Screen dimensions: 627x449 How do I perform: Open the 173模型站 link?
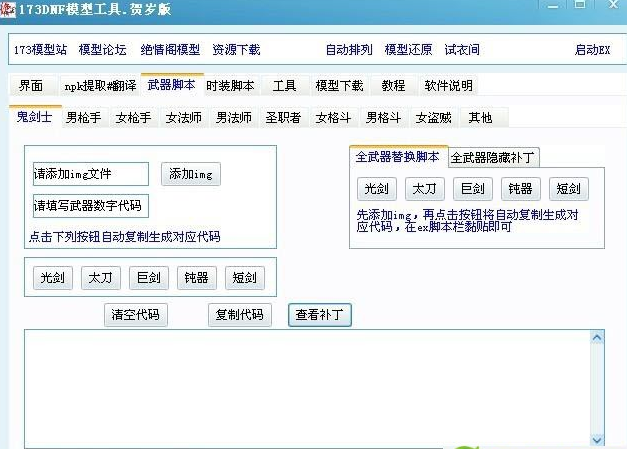click(39, 50)
